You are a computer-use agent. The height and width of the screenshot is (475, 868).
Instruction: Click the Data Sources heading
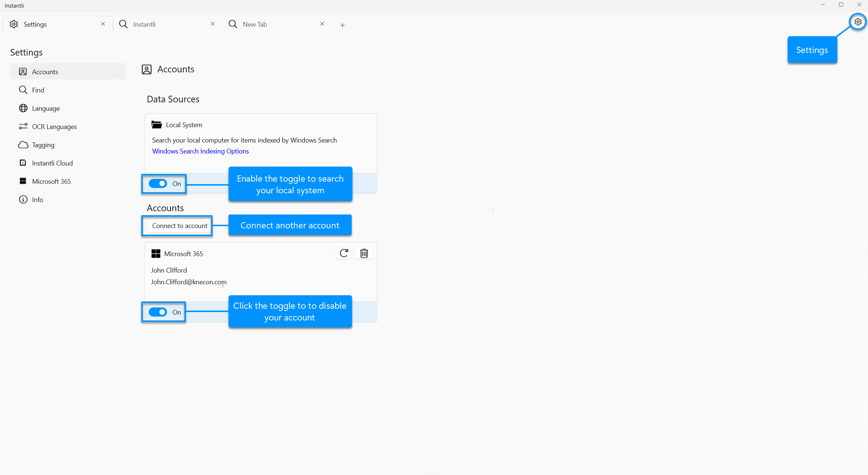point(173,99)
